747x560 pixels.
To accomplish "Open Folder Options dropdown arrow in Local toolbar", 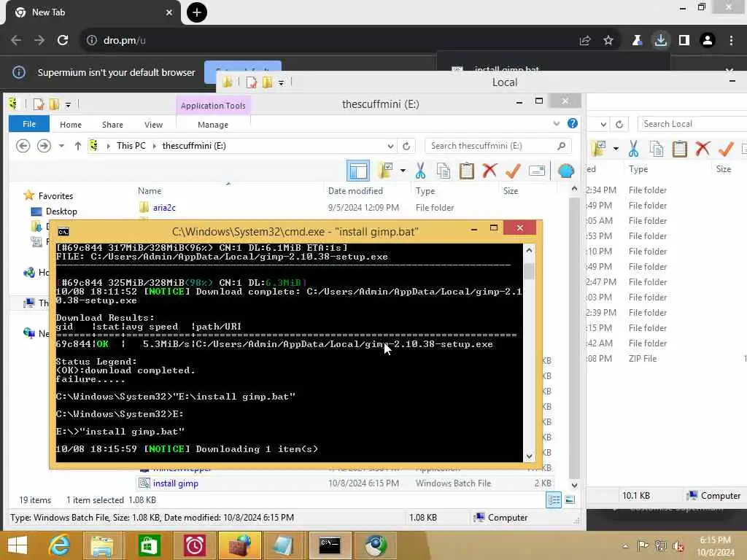I will [616, 149].
